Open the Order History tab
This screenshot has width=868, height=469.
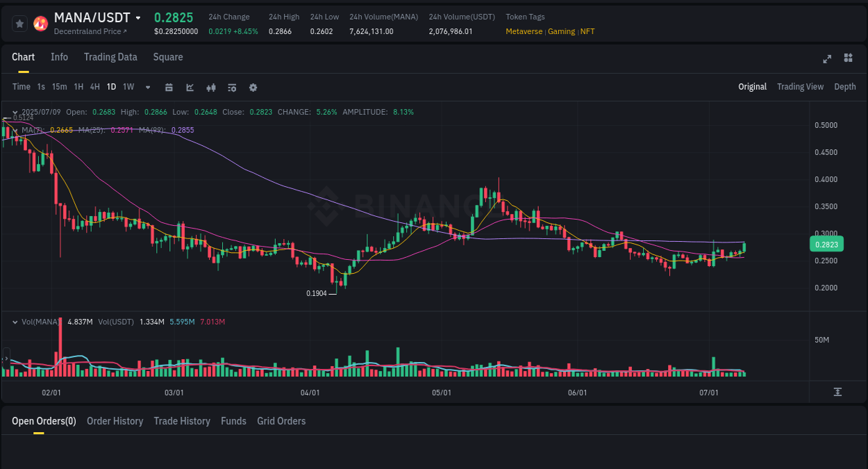click(x=115, y=421)
